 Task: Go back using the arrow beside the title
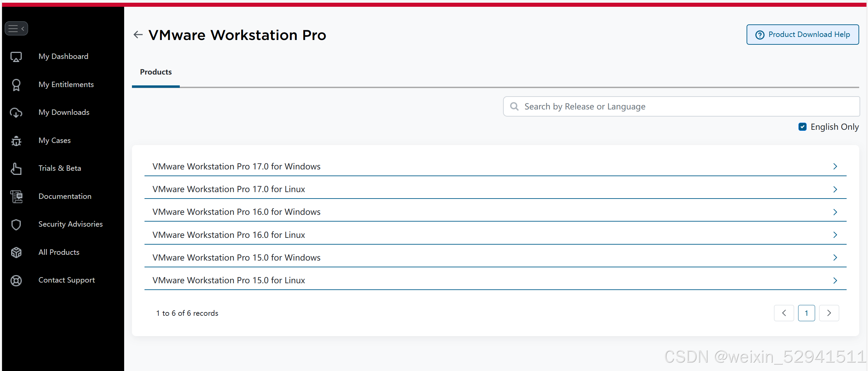(138, 35)
